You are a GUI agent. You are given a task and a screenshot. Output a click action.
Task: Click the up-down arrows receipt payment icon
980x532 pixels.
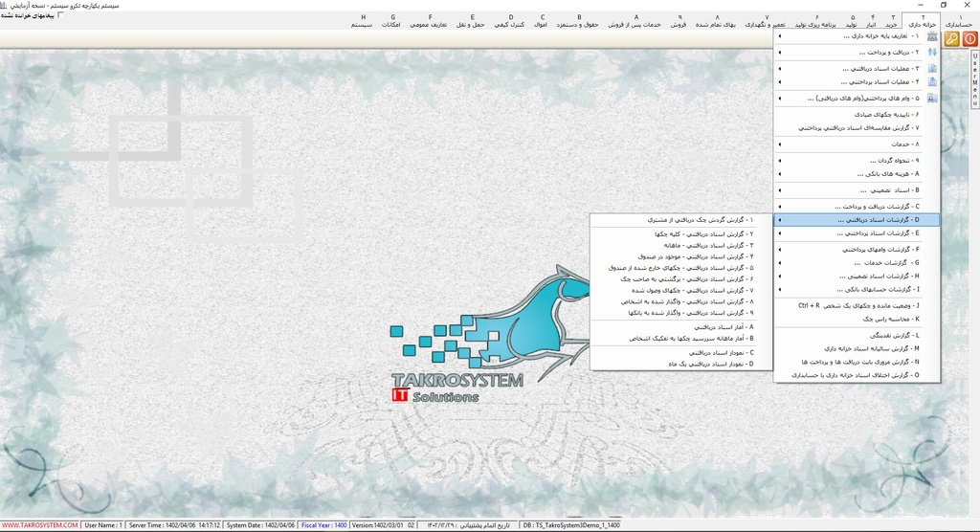932,53
